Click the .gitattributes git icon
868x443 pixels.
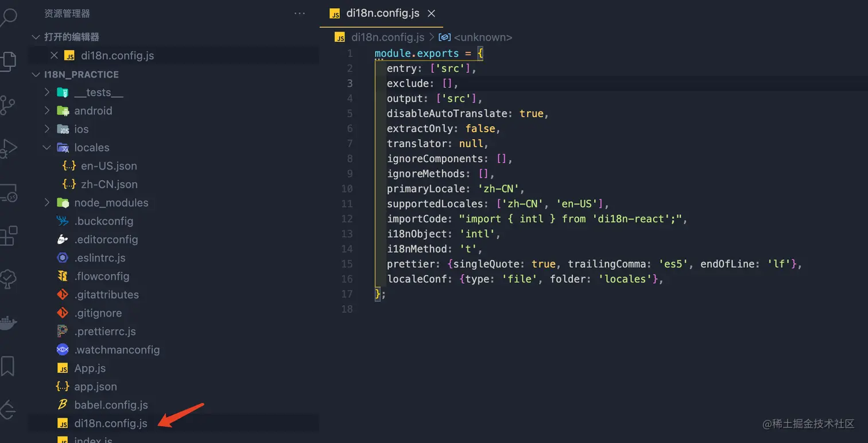tap(63, 295)
